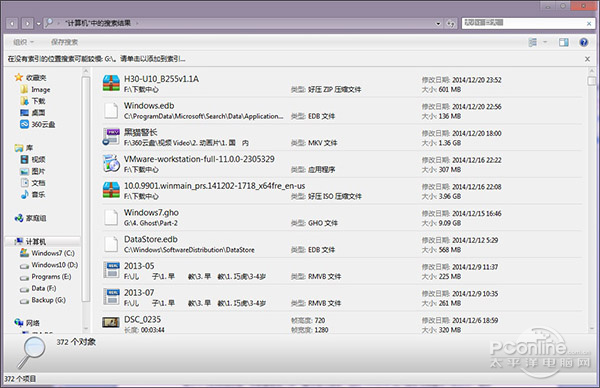Select Windows7 (C:) drive
Image resolution: width=600 pixels, height=388 pixels.
[47, 253]
